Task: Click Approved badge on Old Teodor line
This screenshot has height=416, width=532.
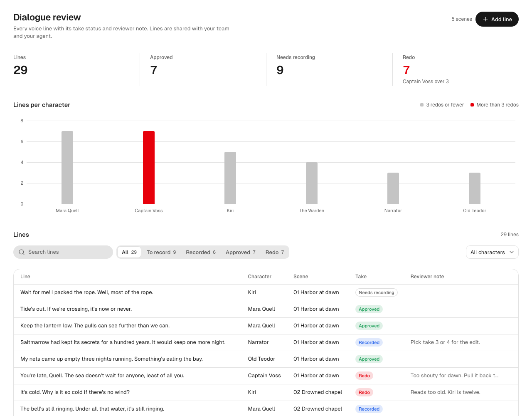Action: pos(369,359)
